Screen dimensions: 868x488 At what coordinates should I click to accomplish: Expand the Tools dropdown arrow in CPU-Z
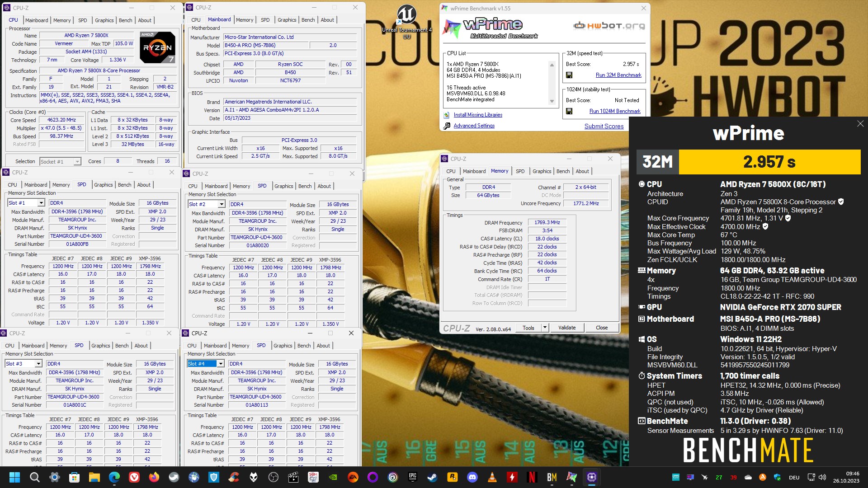[x=545, y=328]
